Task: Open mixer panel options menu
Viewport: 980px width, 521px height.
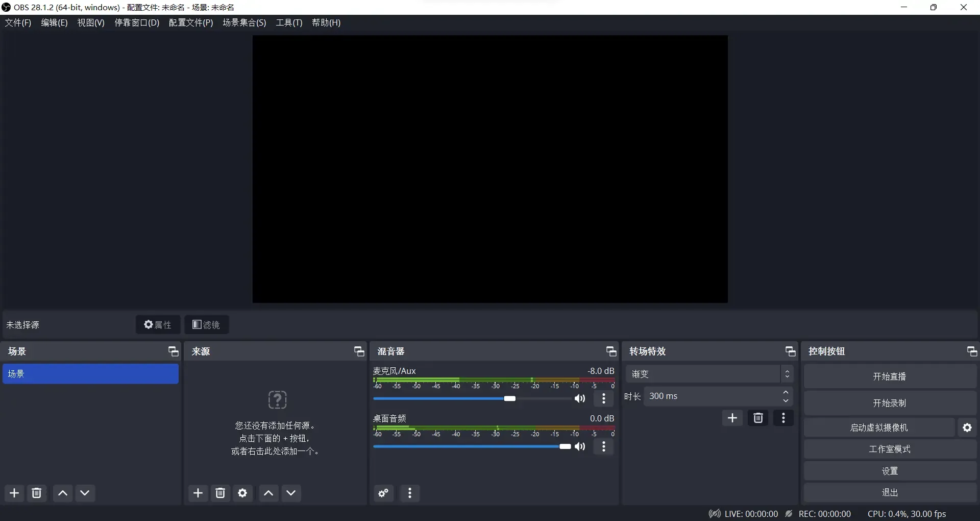Action: pos(410,493)
